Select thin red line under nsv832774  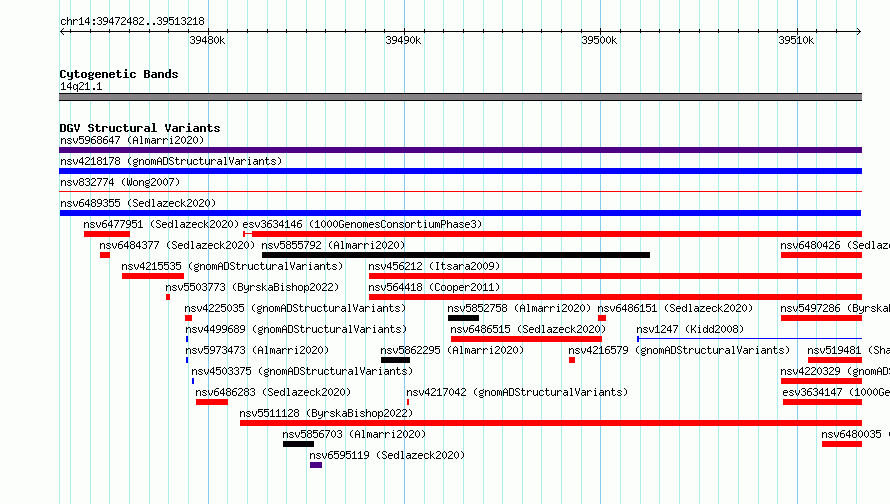click(x=460, y=192)
